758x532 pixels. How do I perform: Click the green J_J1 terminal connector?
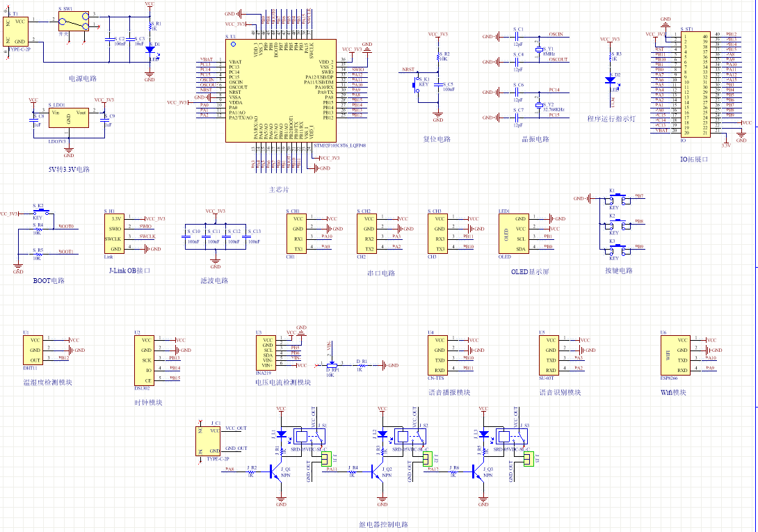(x=328, y=459)
